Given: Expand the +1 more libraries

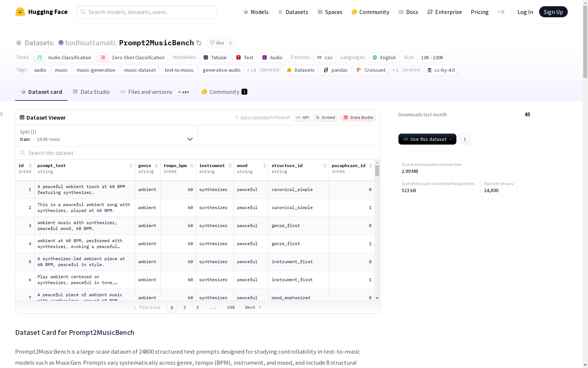Looking at the screenshot, I should [x=395, y=70].
